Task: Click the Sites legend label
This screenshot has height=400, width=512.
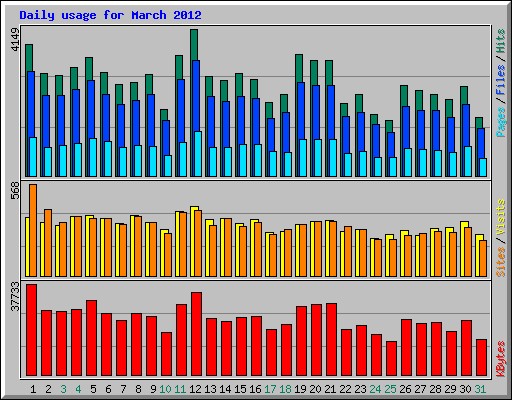Action: pos(501,262)
